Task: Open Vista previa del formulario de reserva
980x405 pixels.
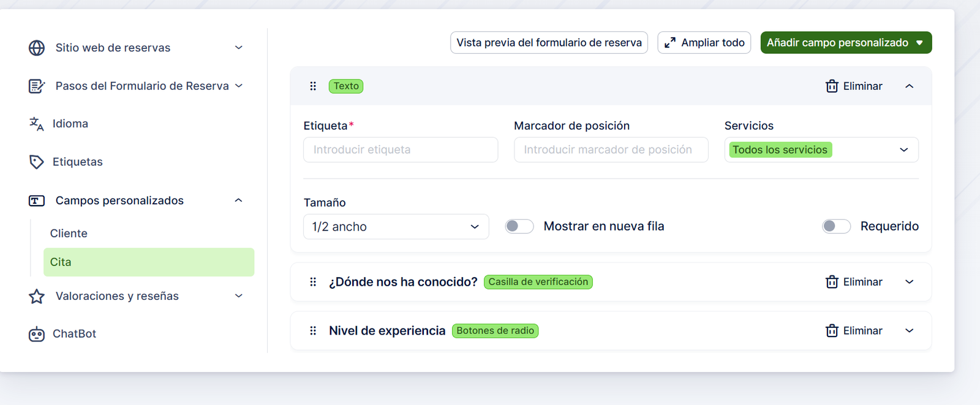Action: point(549,43)
